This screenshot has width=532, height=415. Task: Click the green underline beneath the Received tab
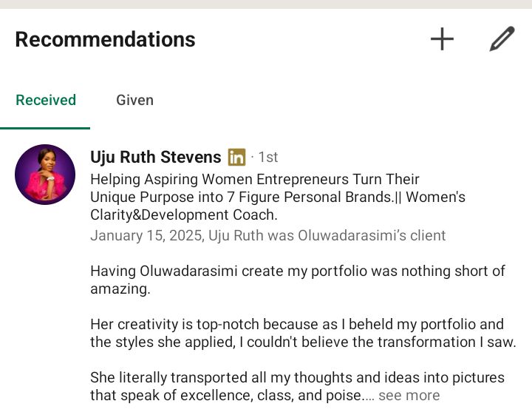point(45,128)
